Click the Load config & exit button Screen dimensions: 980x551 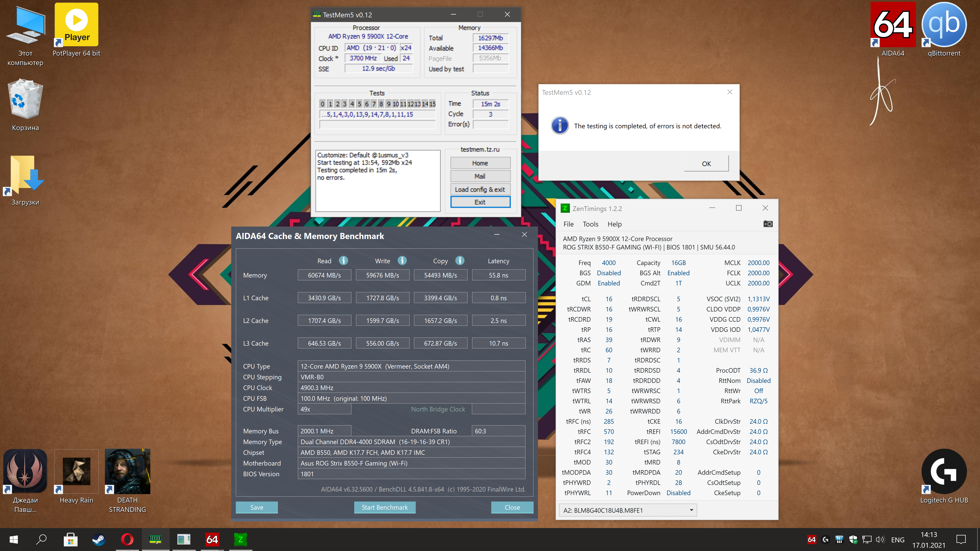pos(480,189)
